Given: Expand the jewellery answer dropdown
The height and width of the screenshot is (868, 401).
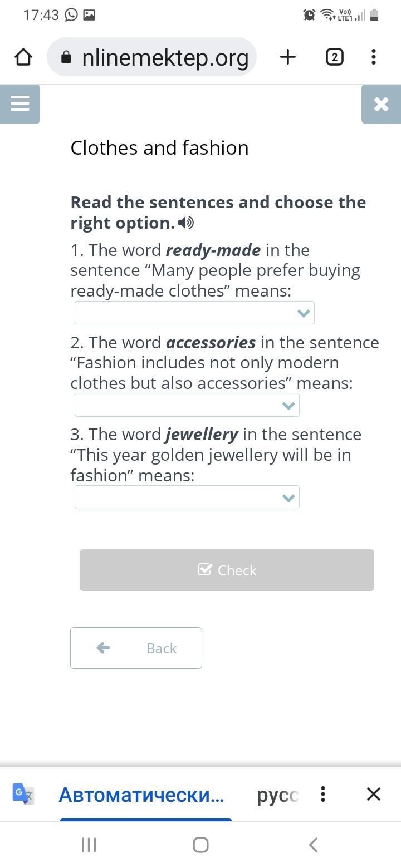Looking at the screenshot, I should tap(187, 497).
